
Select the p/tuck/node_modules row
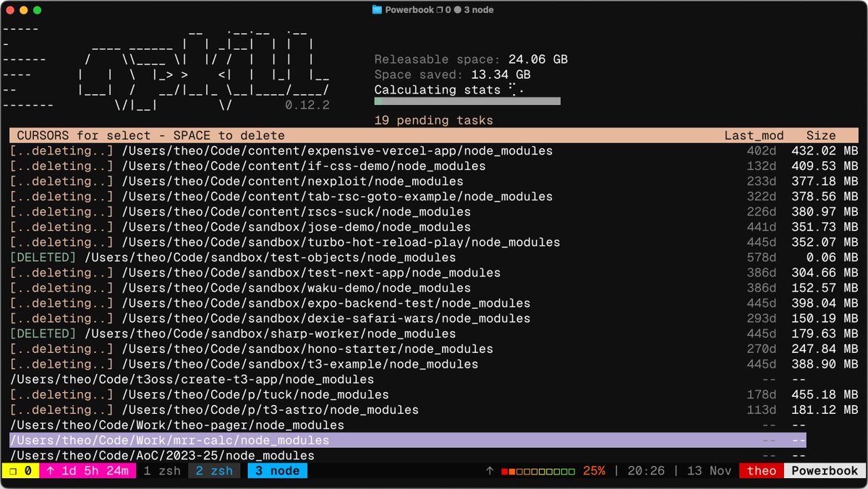click(434, 394)
